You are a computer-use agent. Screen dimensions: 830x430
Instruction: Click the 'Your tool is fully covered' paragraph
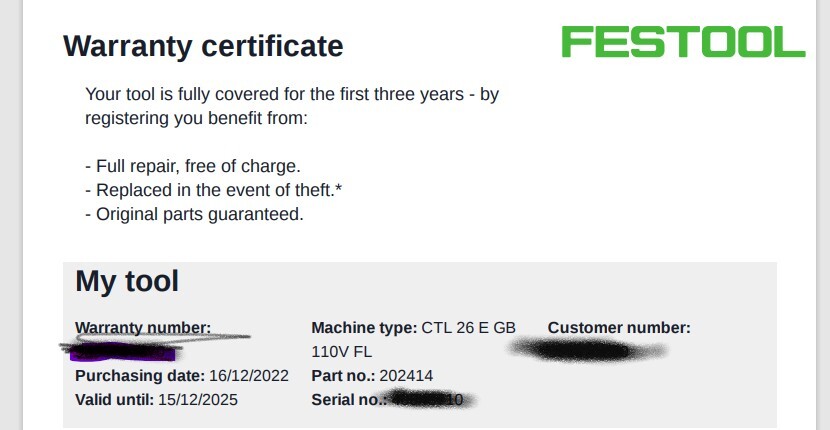[x=291, y=106]
